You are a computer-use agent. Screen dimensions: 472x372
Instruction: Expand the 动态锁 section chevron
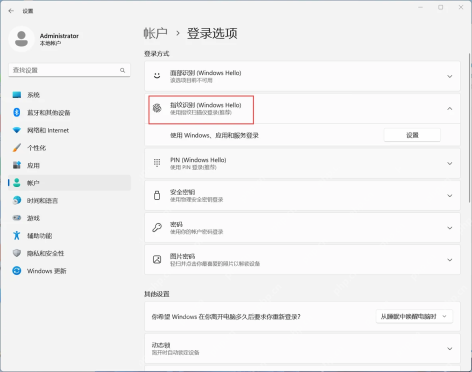[x=450, y=349]
